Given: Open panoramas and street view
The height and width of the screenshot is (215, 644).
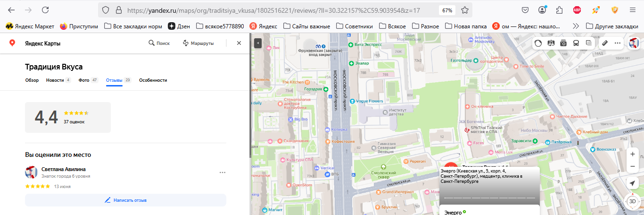Looking at the screenshot, I should [x=551, y=43].
